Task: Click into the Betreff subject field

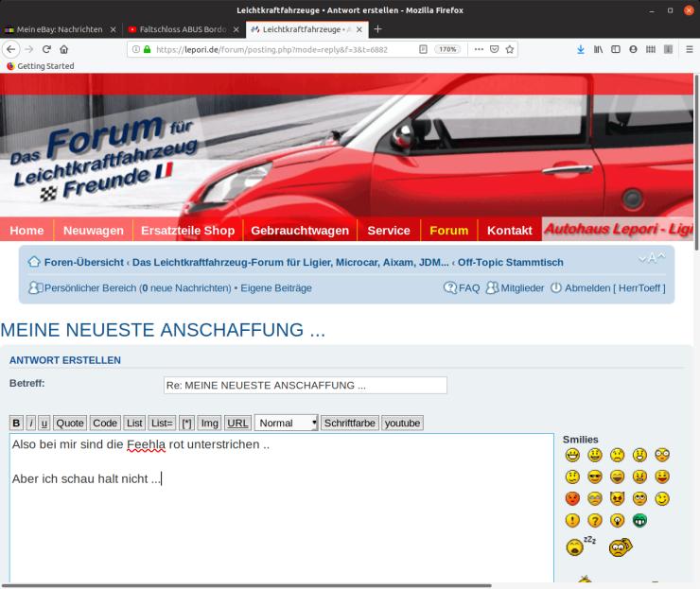Action: 305,386
